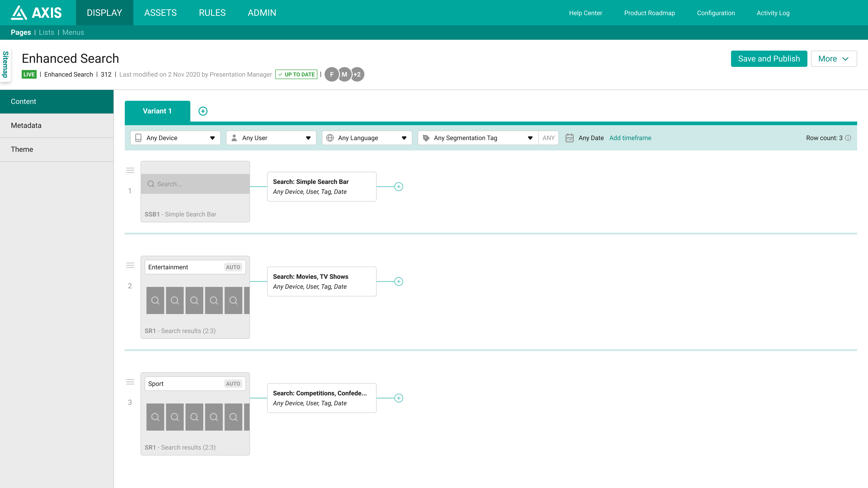Click the Row count info icon
This screenshot has width=868, height=488.
tap(848, 138)
